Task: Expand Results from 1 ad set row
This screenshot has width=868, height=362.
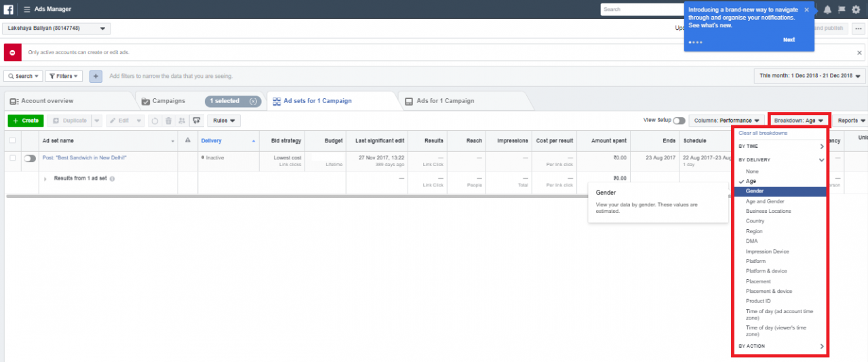Action: click(45, 178)
